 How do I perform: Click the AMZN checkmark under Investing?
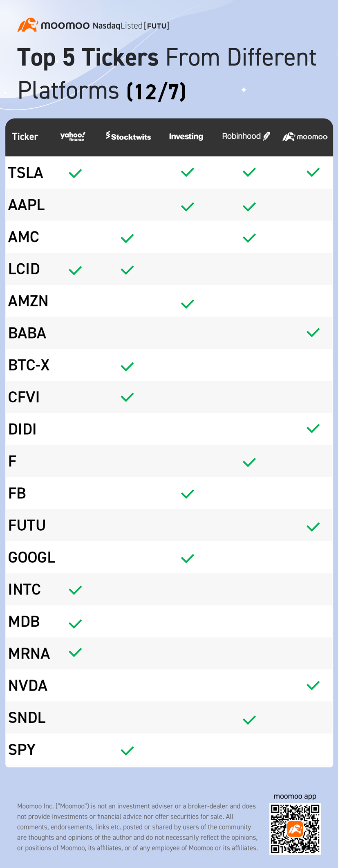coord(188,304)
